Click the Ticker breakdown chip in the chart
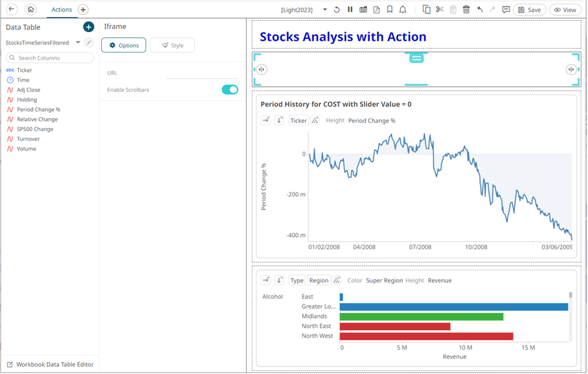588x374 pixels. pyautogui.click(x=298, y=121)
